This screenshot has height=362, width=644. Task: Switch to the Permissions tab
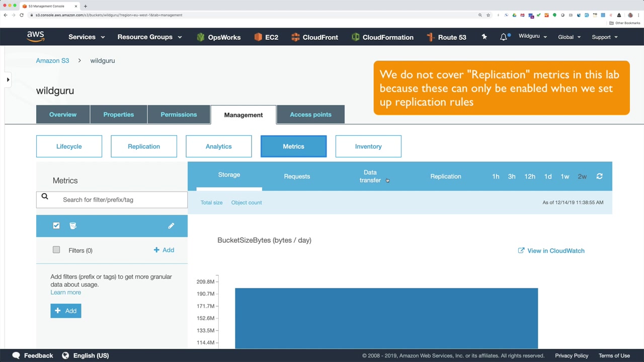(179, 115)
